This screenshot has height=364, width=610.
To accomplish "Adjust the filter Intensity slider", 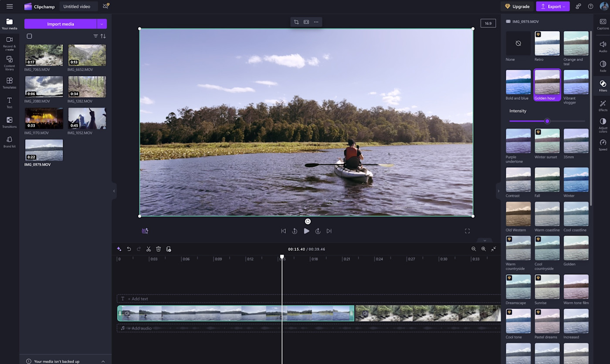I will 547,121.
